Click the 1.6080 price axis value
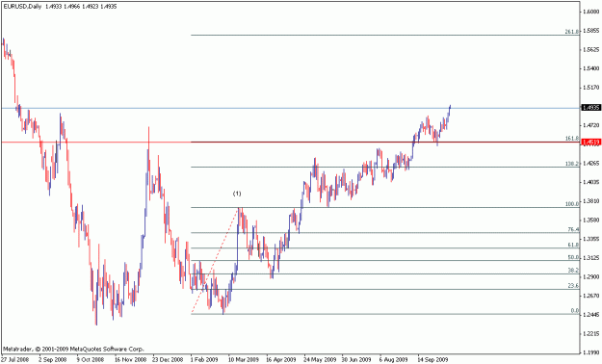The image size is (602, 364). click(x=591, y=12)
